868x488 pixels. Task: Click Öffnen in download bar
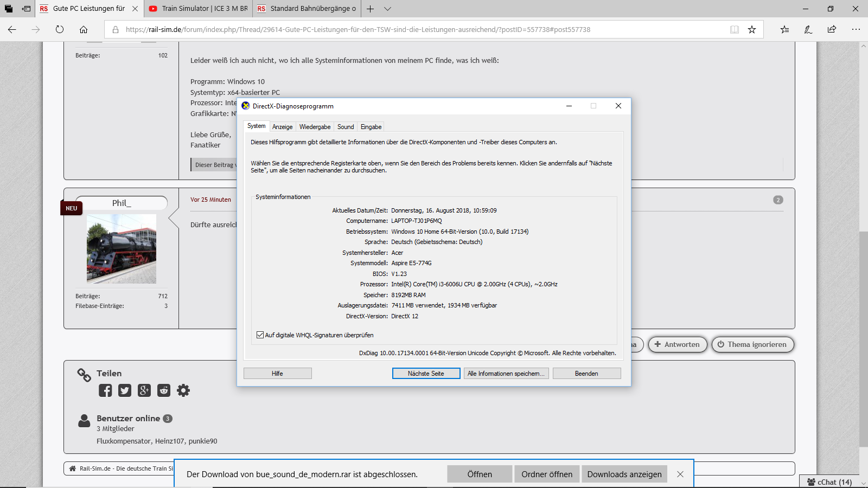(480, 474)
